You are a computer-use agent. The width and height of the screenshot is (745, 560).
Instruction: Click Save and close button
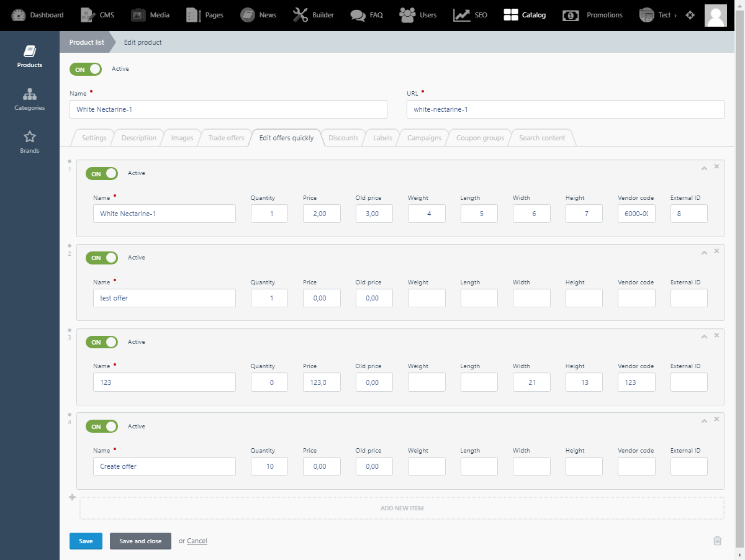(140, 541)
